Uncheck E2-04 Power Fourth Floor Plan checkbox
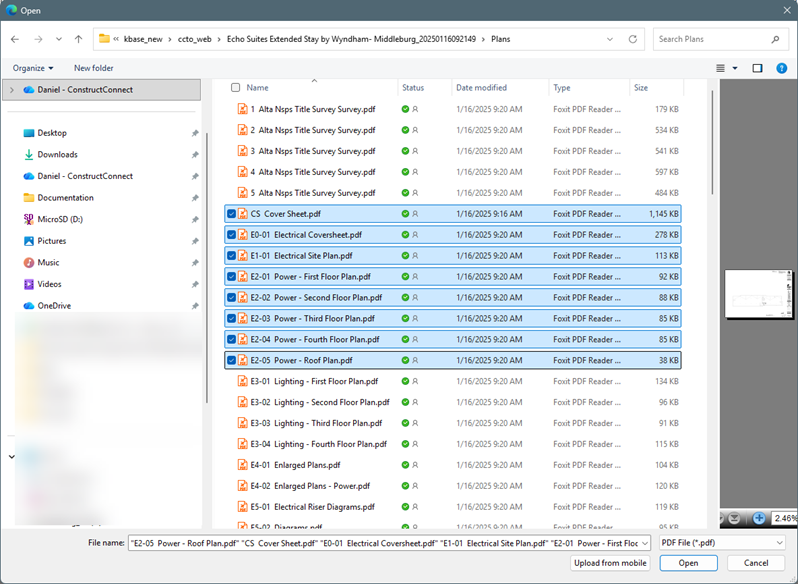 (231, 339)
